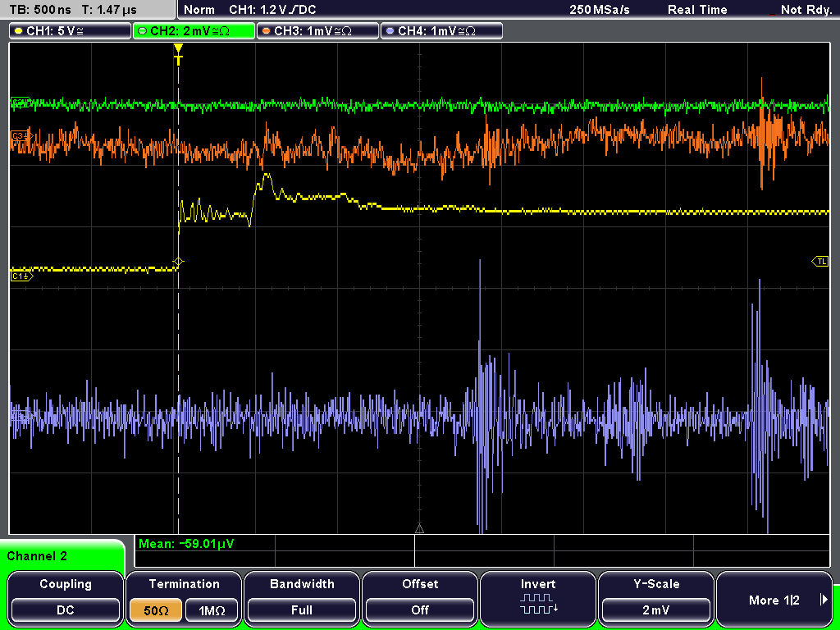Click the yellow diamond trigger point marker

tap(178, 262)
